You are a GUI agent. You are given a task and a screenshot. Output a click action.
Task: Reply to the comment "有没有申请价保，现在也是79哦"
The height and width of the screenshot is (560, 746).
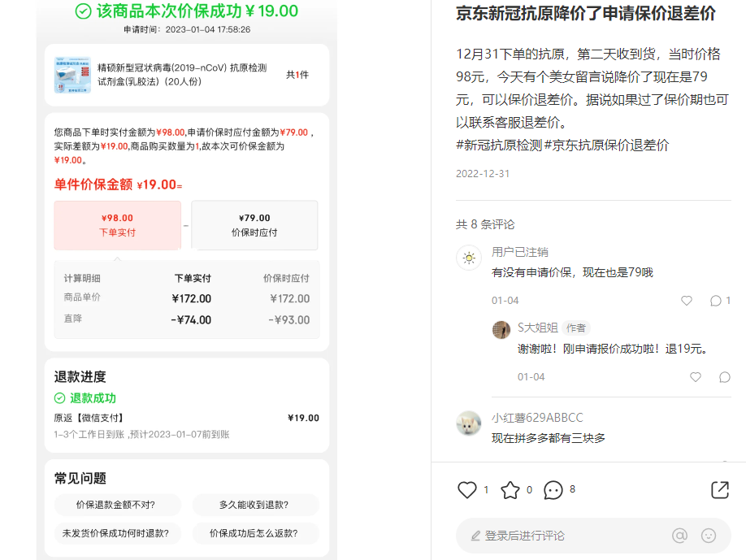715,301
